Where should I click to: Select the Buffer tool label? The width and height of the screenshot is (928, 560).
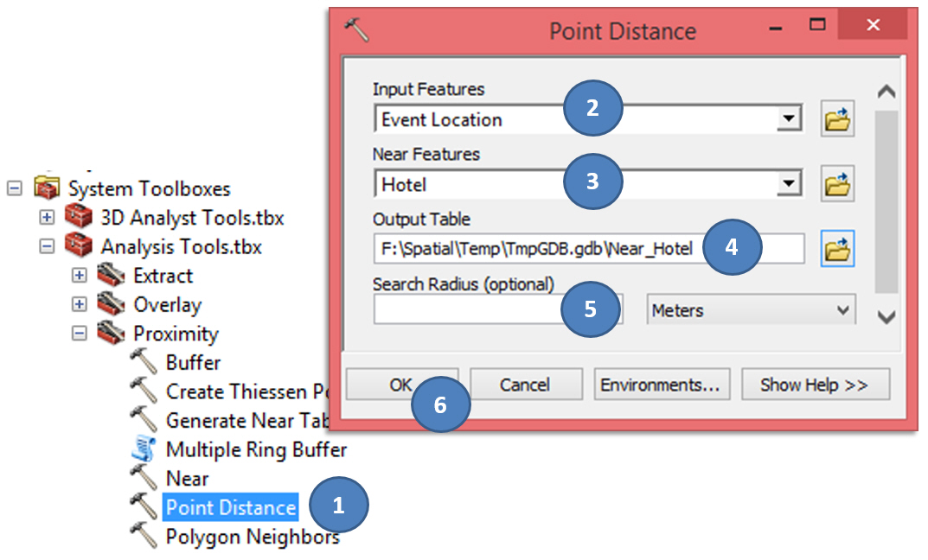[193, 362]
